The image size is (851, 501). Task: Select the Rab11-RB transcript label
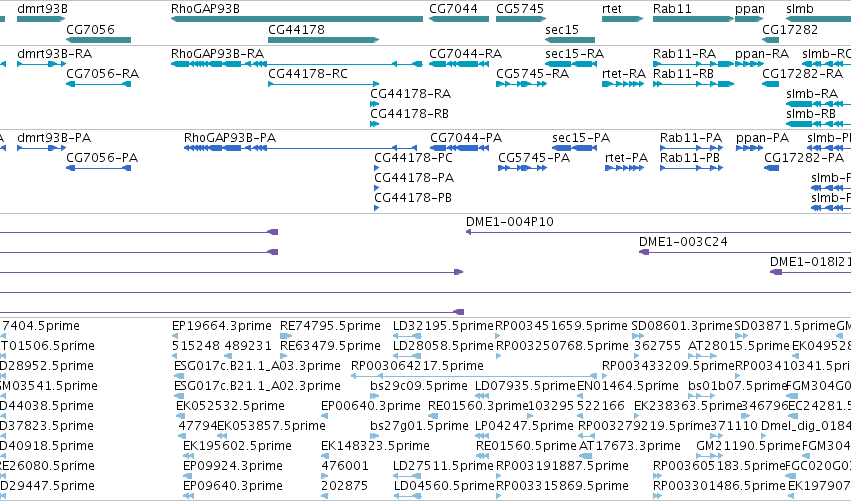[683, 74]
